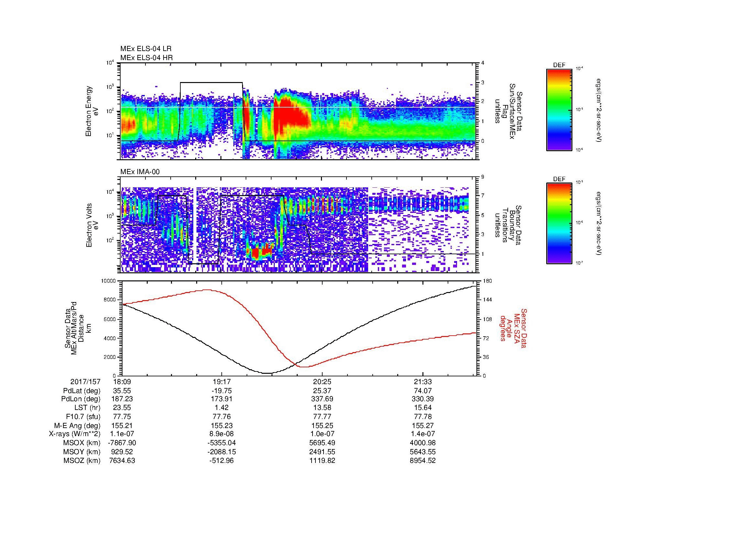Click the 'LST (hr)' row label
The width and height of the screenshot is (756, 534).
[x=87, y=408]
